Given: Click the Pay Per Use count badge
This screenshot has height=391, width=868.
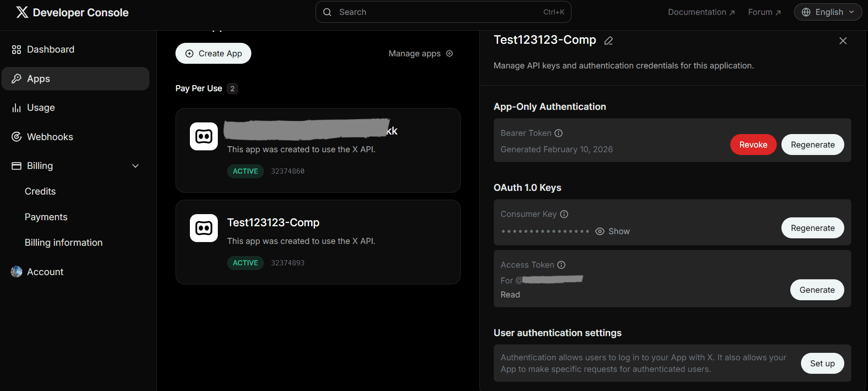Looking at the screenshot, I should 232,88.
